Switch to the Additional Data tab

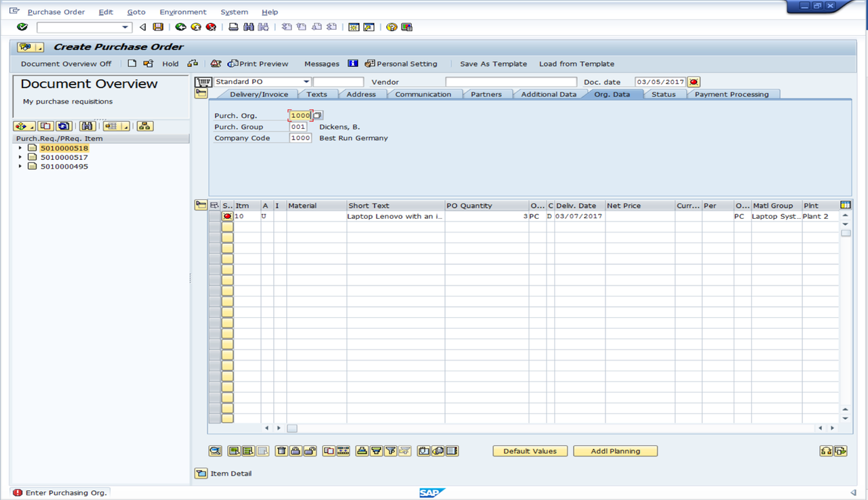click(549, 94)
